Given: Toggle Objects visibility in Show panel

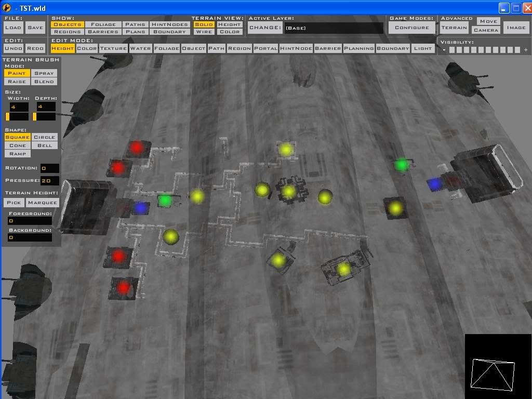Looking at the screenshot, I should [68, 24].
